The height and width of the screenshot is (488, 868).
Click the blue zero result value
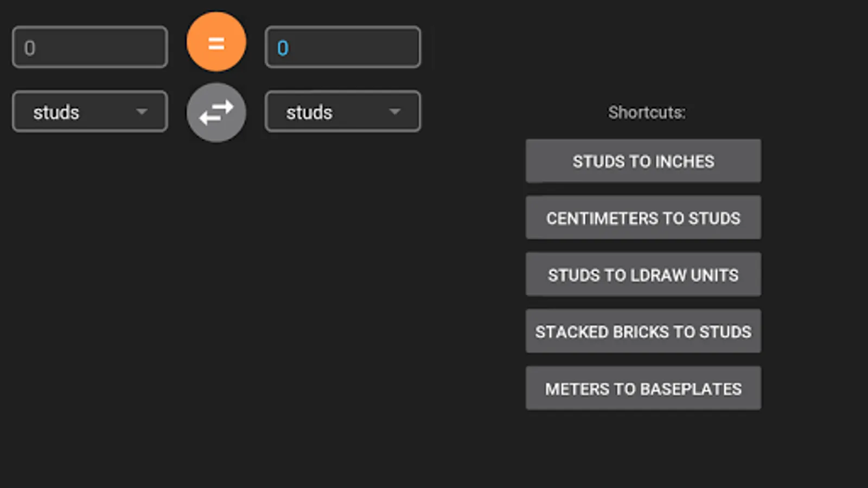(x=283, y=48)
